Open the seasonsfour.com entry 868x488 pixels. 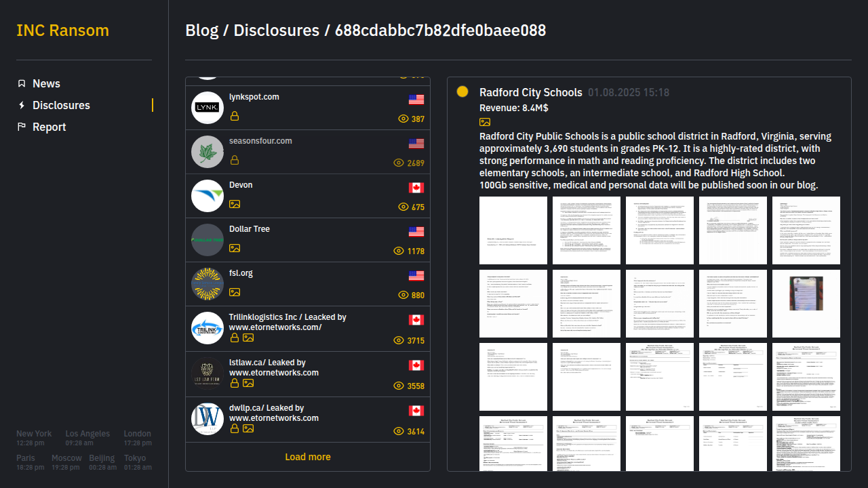tap(308, 152)
